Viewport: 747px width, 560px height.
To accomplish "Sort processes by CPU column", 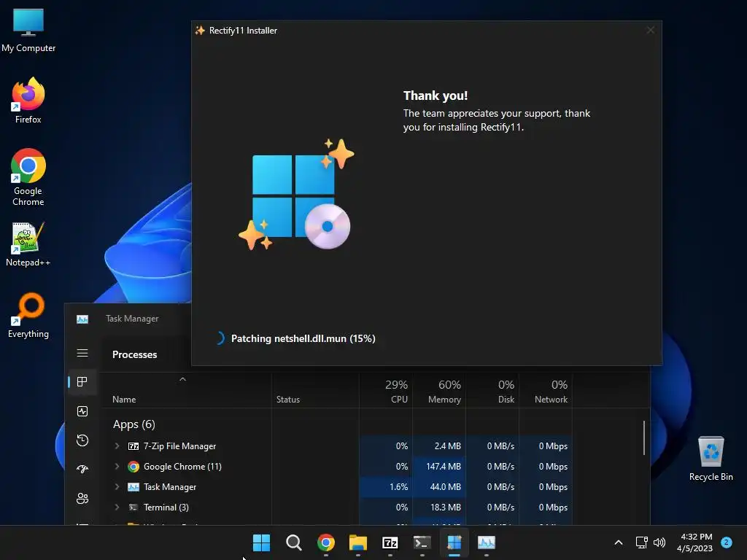I will (386, 391).
